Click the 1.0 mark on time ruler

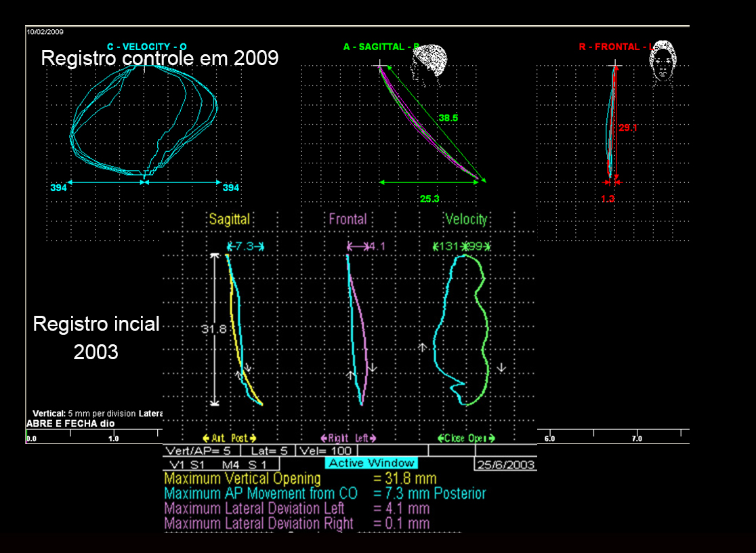113,438
